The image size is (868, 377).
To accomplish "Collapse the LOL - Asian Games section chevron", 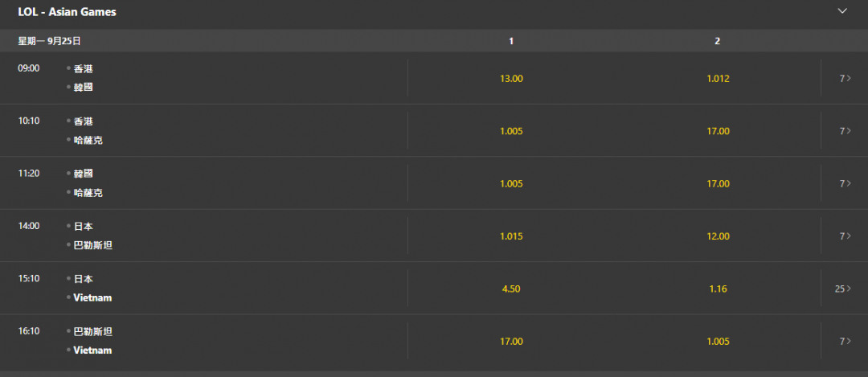I will point(842,11).
